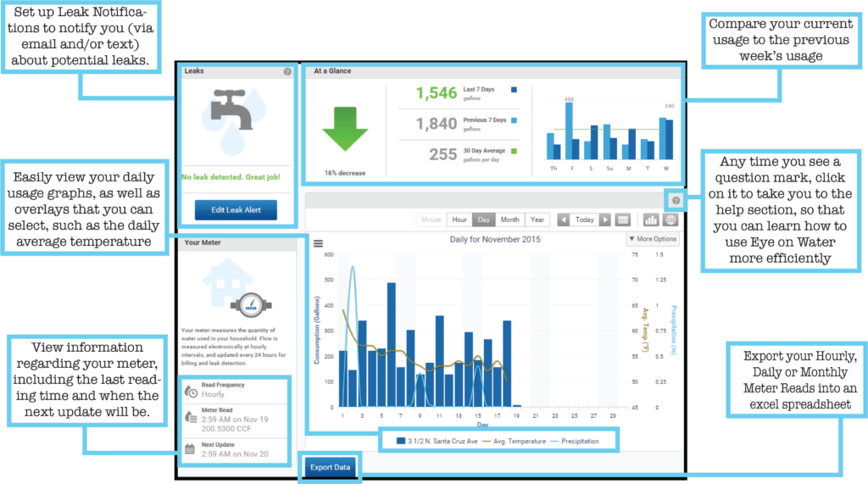Switch to the Month view tab
Screen dimensions: 868x484
coord(509,220)
